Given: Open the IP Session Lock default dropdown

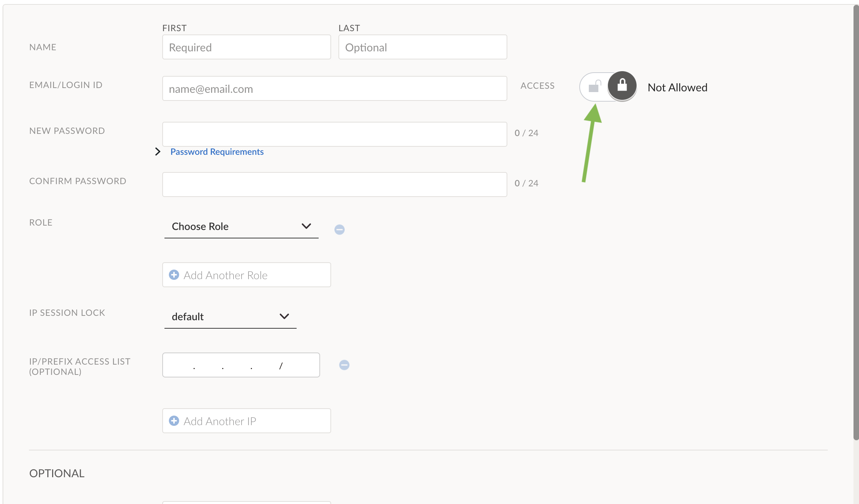Looking at the screenshot, I should pos(230,317).
